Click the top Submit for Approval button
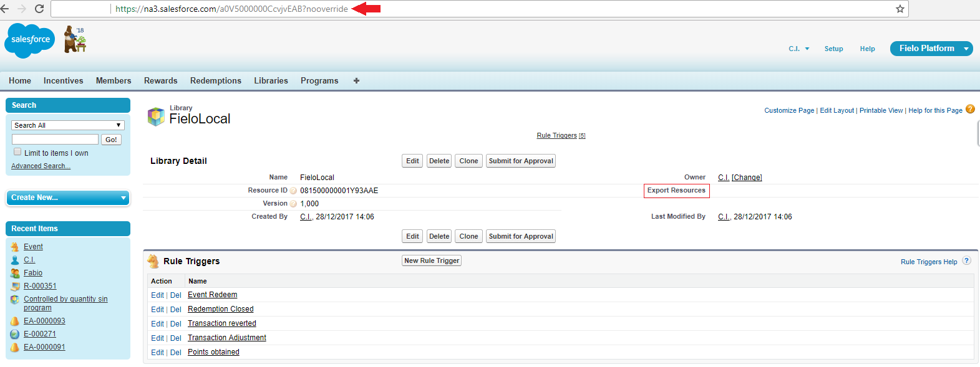The image size is (980, 367). click(521, 161)
